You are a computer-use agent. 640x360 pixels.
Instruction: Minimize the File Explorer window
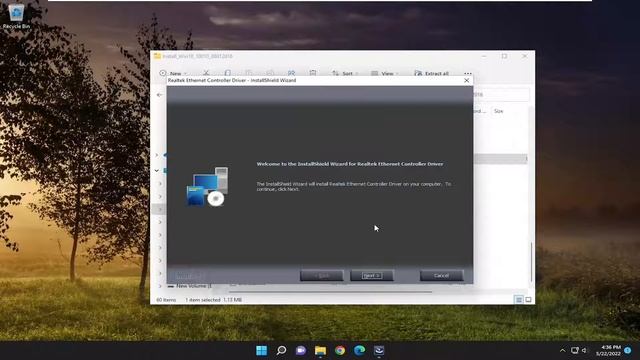pos(484,56)
